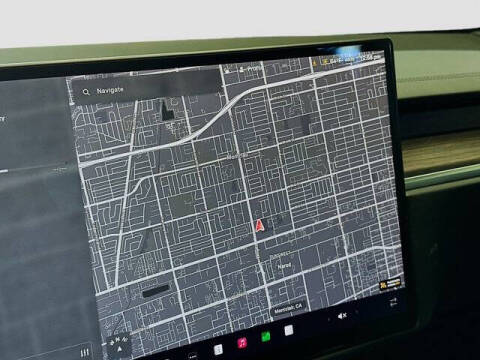Tap the yellow map badge icon
The height and width of the screenshot is (360, 480).
(x=390, y=284)
